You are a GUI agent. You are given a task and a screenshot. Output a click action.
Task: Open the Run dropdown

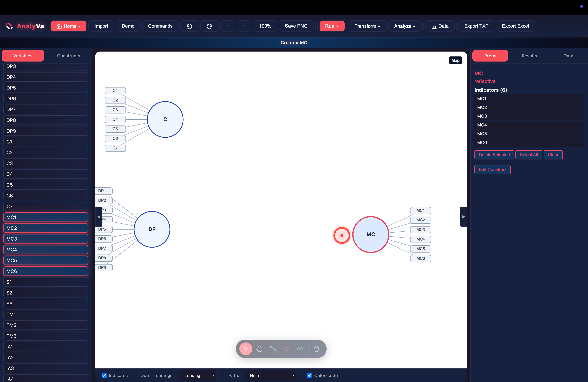332,26
